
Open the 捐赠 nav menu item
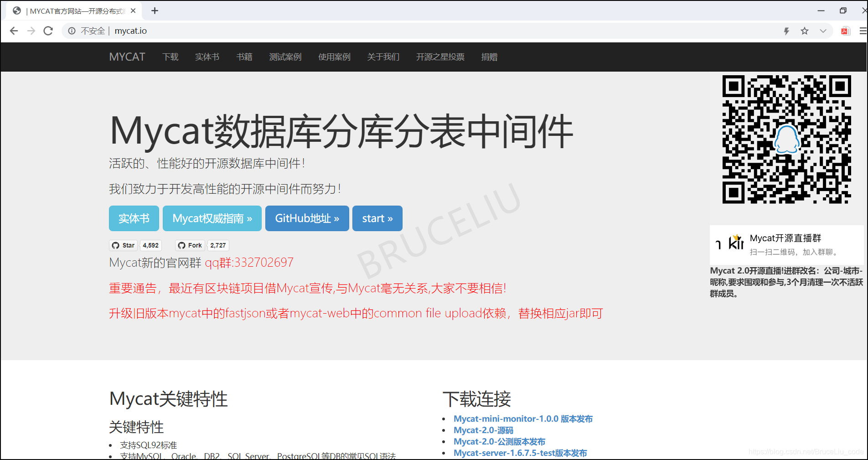489,57
